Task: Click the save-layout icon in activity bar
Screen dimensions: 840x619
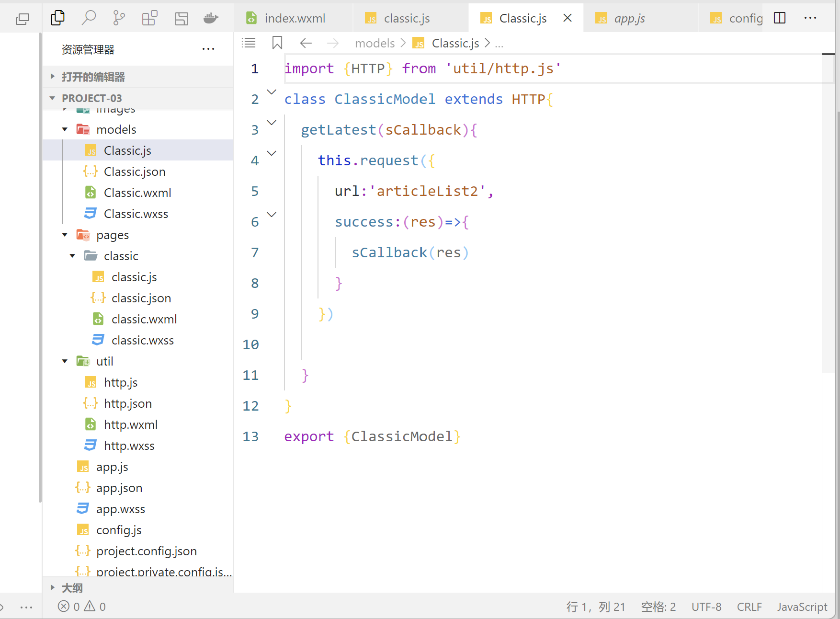Action: 182,18
